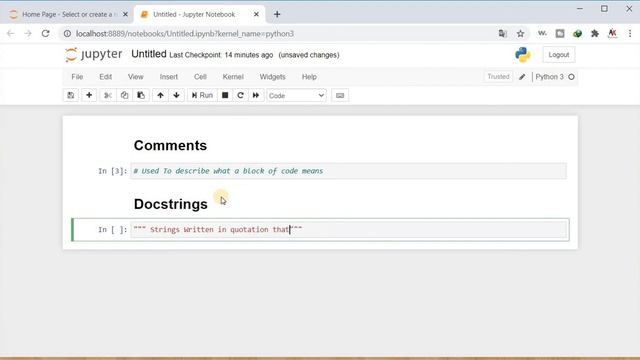Cut selected cells with scissors icon
The height and width of the screenshot is (360, 640).
108,96
